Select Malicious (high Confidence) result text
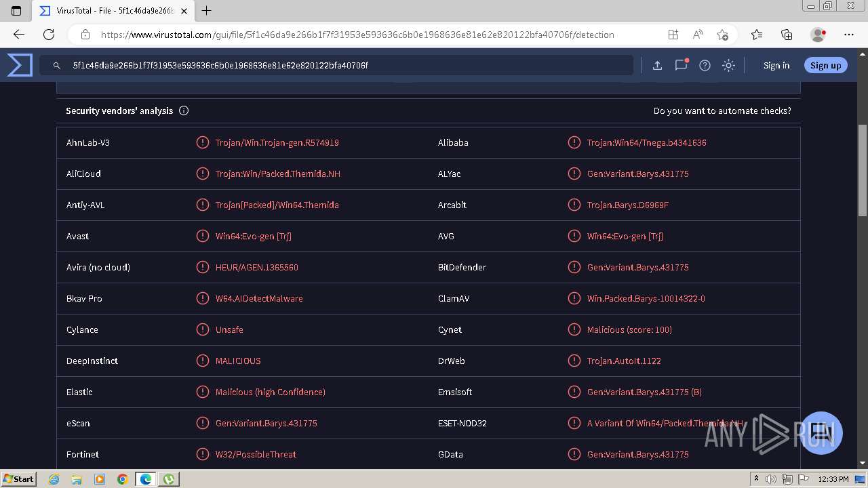This screenshot has width=868, height=488. point(271,392)
